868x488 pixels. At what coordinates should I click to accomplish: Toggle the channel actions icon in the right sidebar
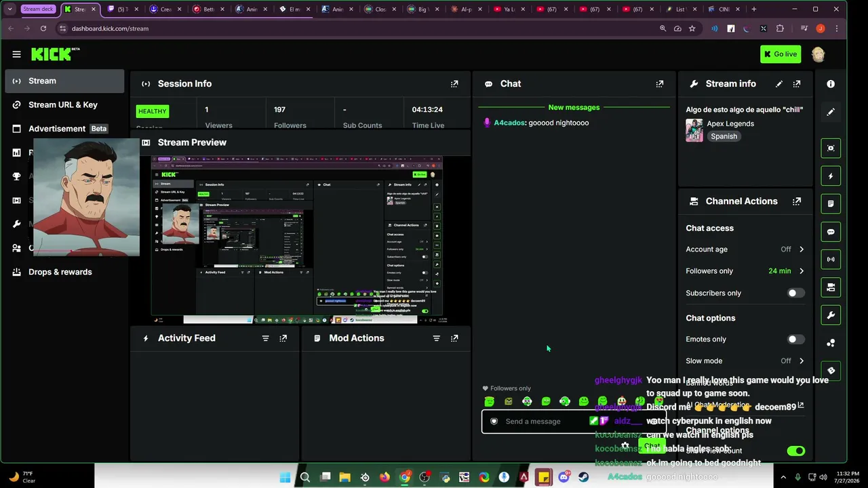click(x=831, y=287)
